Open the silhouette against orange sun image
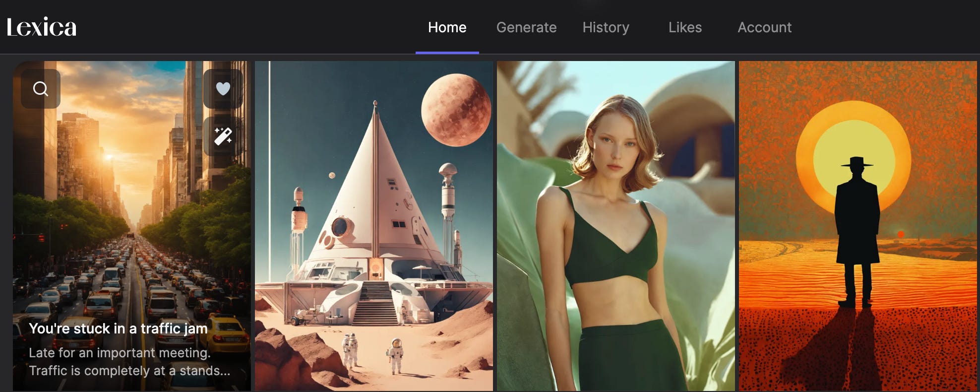 [858, 226]
